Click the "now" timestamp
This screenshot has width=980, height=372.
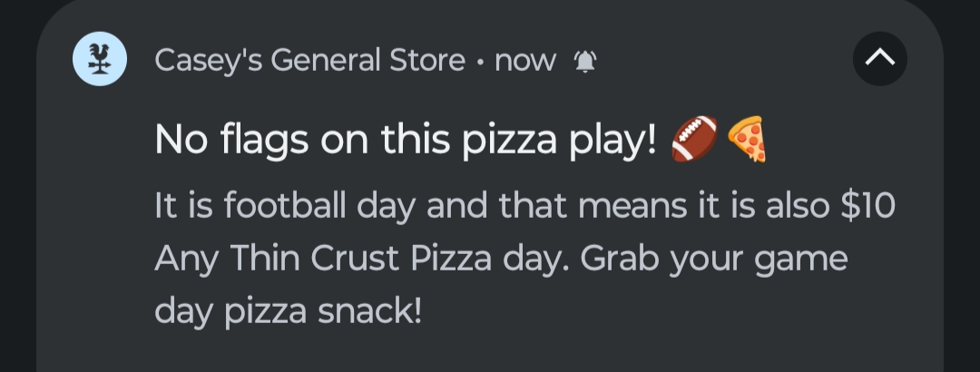coord(525,61)
